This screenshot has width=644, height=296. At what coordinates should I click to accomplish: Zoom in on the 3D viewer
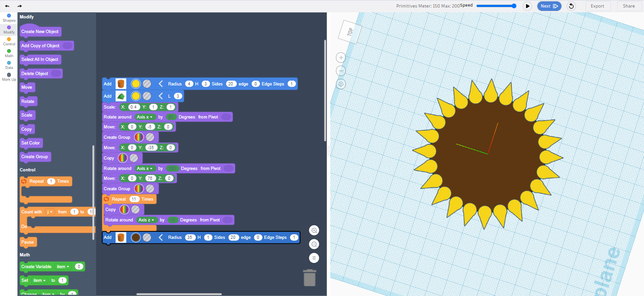pyautogui.click(x=341, y=58)
